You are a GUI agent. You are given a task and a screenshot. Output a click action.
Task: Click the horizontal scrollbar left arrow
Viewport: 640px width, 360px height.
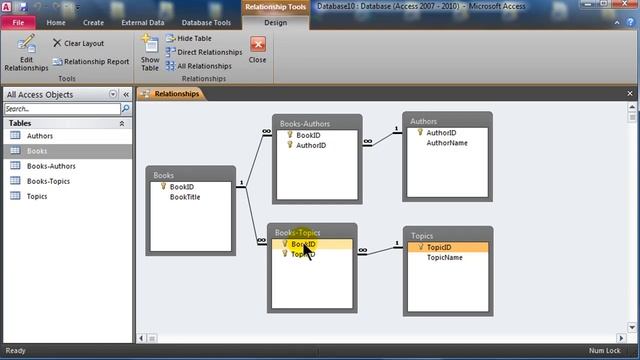141,338
